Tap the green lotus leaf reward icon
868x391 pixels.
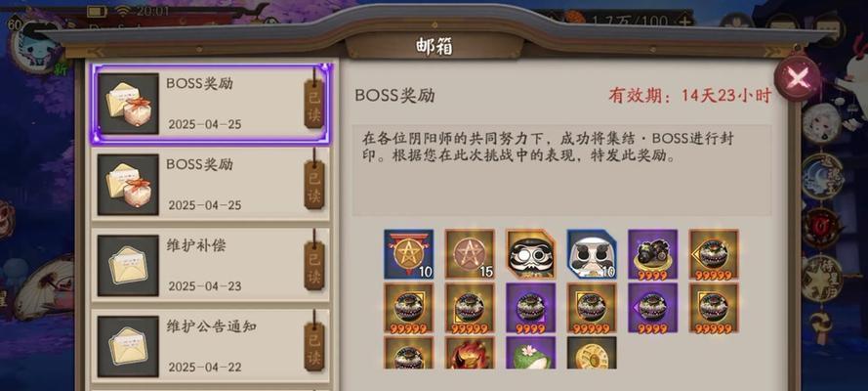(530, 353)
